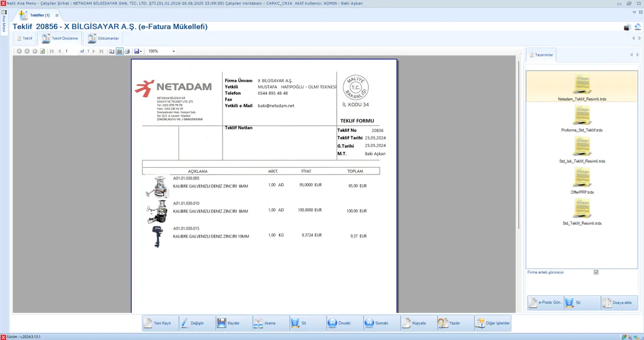Viewport: 644px width, 340px height.
Task: Click the page number input field
Action: 71,51
